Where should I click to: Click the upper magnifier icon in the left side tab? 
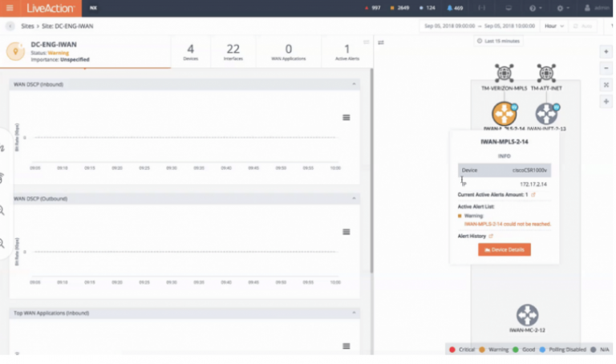(2, 211)
